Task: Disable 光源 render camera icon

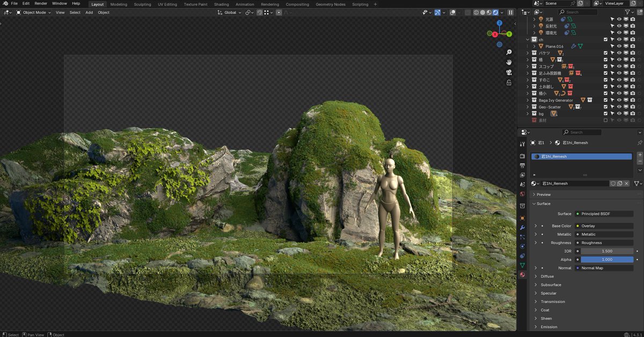Action: (x=632, y=19)
